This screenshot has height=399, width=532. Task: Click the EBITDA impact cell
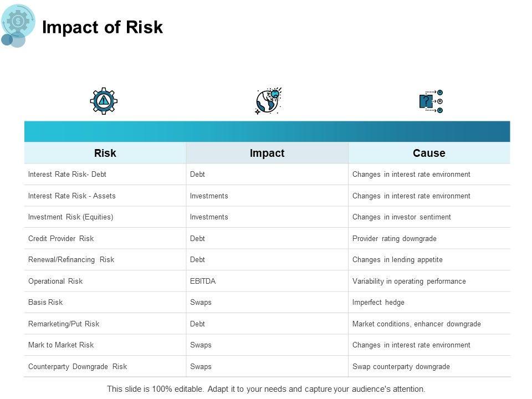point(203,282)
